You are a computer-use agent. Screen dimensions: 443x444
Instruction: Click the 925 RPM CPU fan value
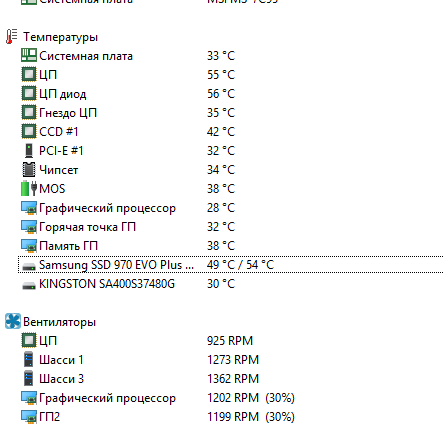[230, 341]
